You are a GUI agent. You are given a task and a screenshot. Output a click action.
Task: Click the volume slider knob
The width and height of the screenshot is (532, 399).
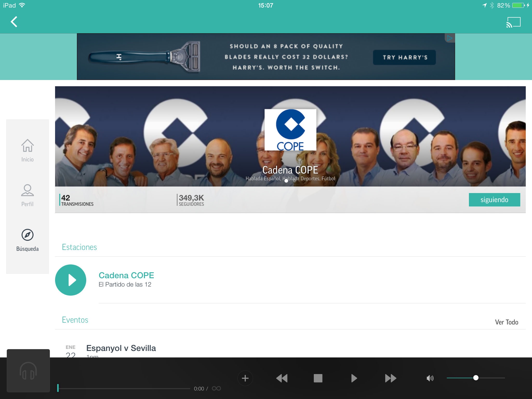coord(476,378)
